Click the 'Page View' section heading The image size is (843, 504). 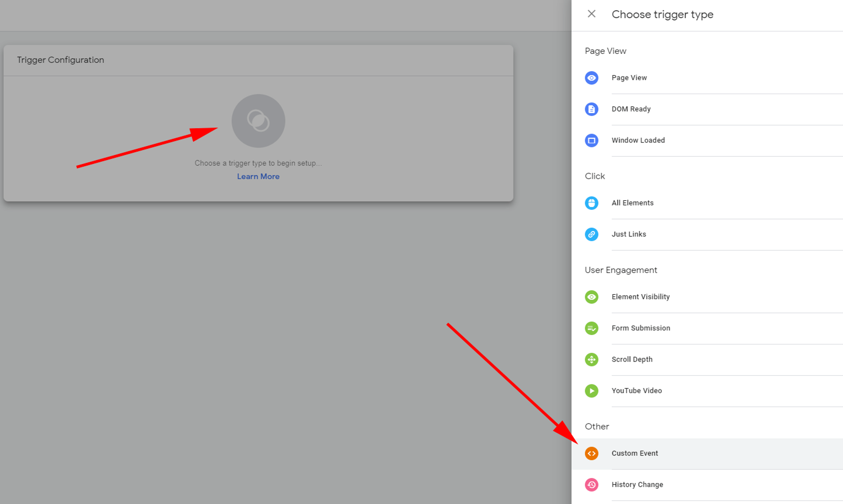(x=605, y=51)
